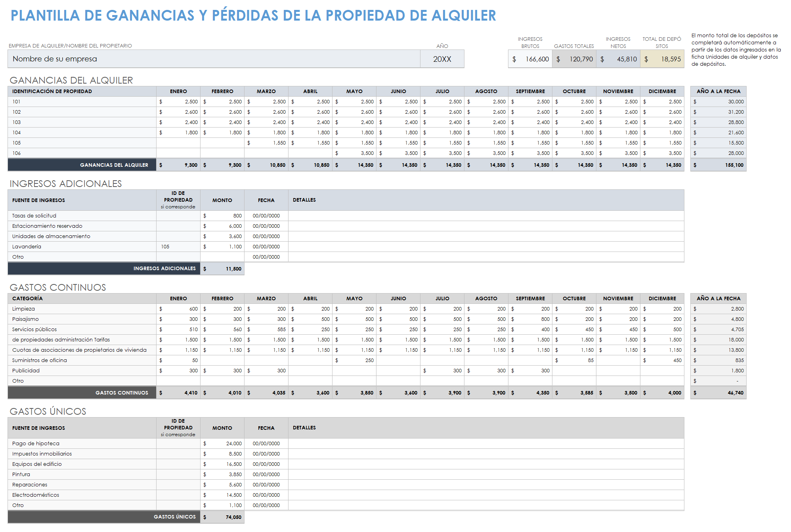Click DICIEMBRE header in rental earnings table
Image resolution: width=791 pixels, height=532 pixels.
[x=662, y=92]
